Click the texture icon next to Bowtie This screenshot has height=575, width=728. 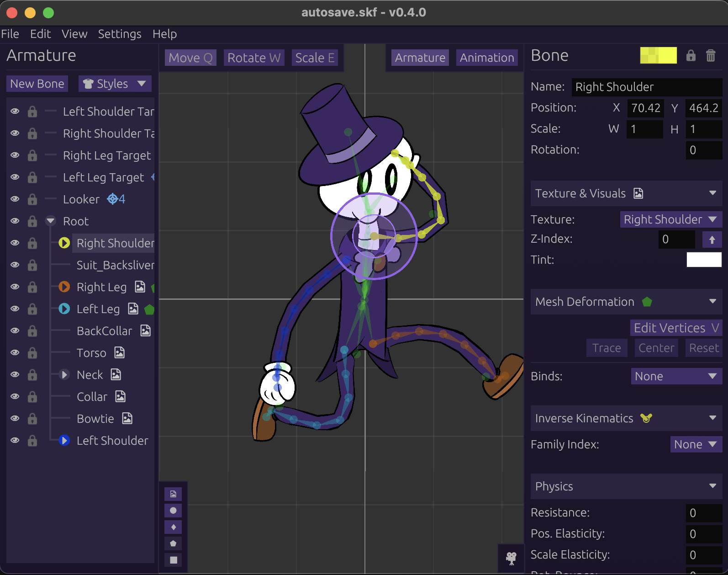(x=127, y=419)
